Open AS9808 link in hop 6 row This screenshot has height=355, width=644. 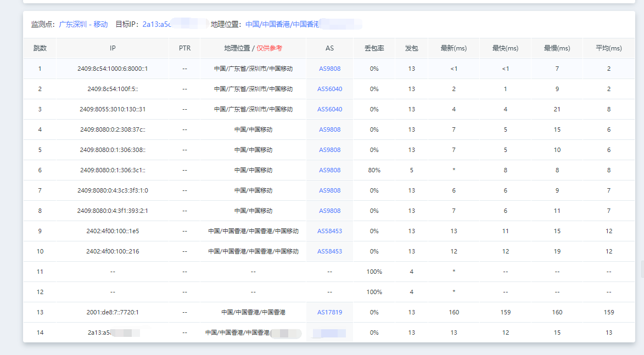click(x=329, y=170)
